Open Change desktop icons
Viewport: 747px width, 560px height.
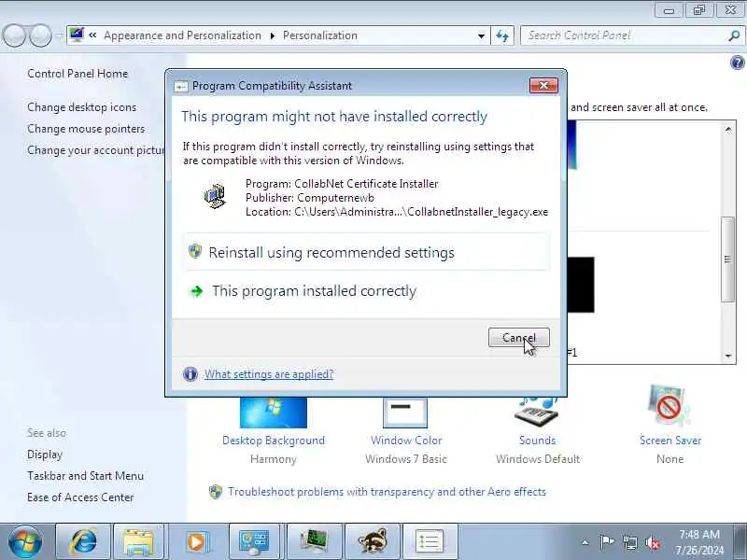82,107
